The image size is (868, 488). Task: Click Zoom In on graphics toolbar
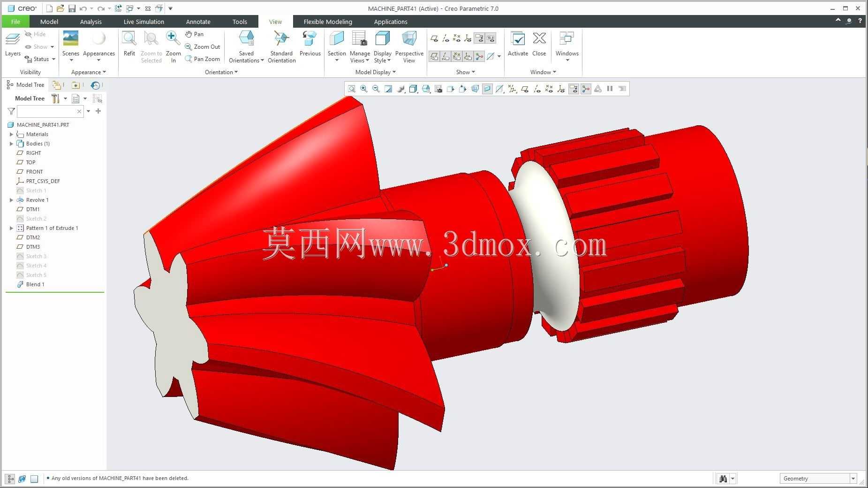pyautogui.click(x=364, y=89)
